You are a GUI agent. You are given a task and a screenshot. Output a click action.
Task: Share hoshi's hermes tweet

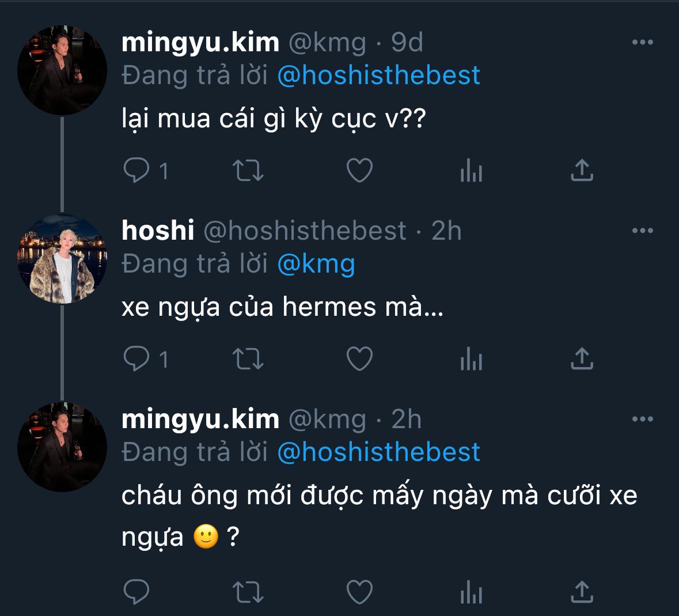coord(582,358)
